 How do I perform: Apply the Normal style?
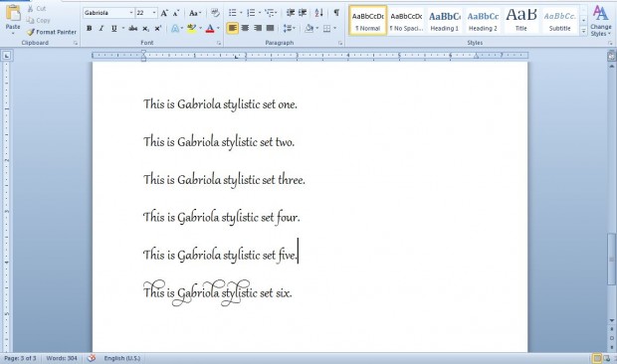[368, 21]
